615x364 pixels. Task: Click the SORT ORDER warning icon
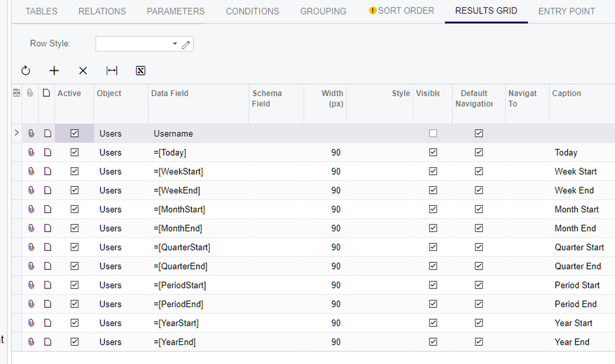point(372,11)
